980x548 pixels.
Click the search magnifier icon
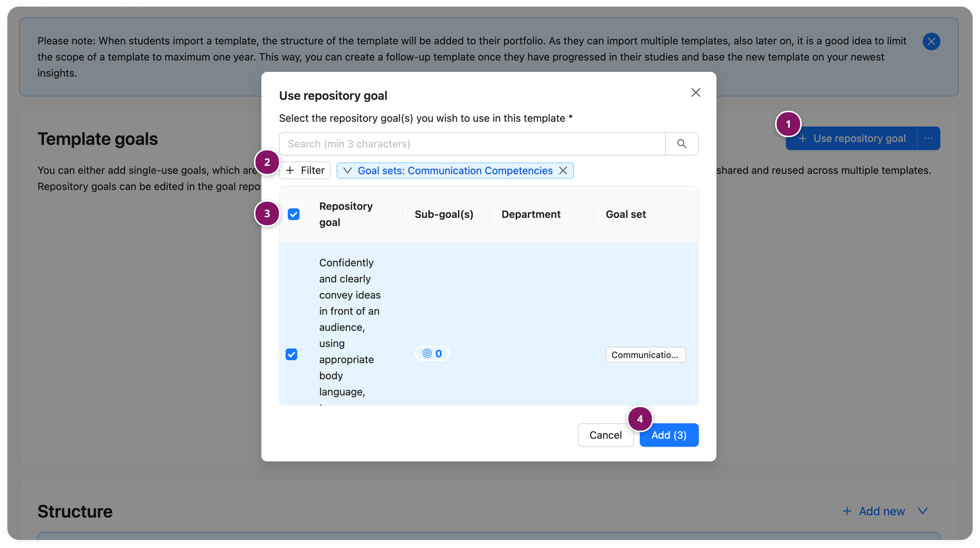click(682, 144)
